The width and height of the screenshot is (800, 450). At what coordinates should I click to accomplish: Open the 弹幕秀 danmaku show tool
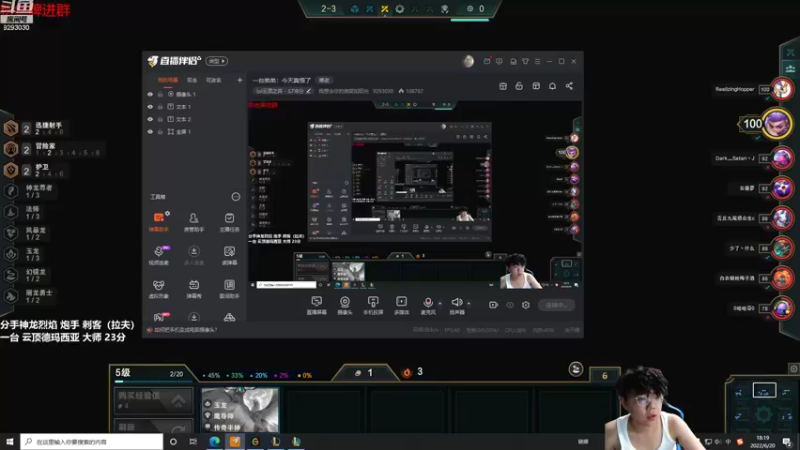194,289
